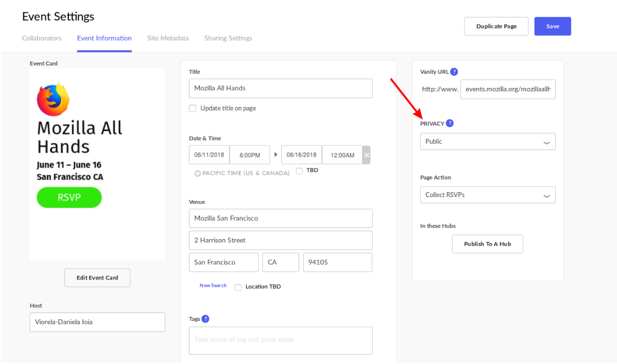Clear the end date with the X button

[367, 155]
